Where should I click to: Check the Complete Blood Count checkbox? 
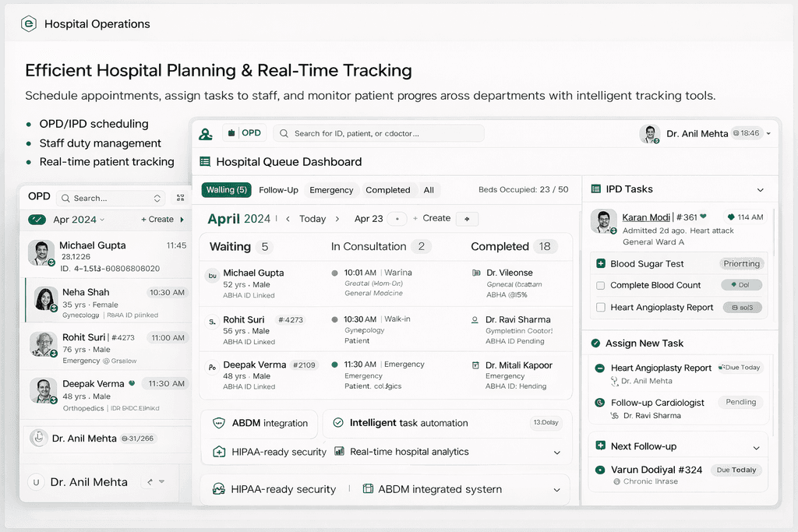pyautogui.click(x=600, y=286)
